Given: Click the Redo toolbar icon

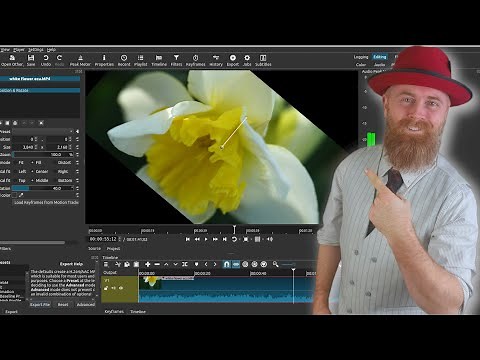Looking at the screenshot, I should pos(59,60).
